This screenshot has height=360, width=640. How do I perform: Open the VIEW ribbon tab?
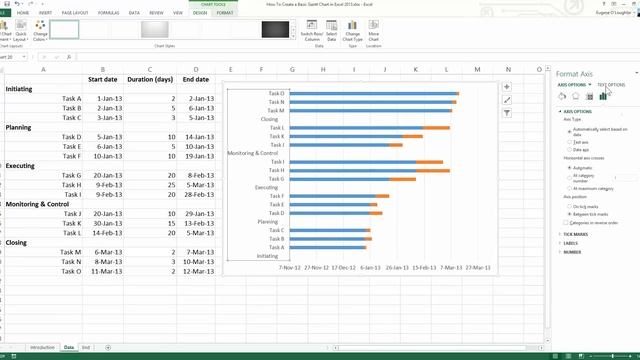178,13
